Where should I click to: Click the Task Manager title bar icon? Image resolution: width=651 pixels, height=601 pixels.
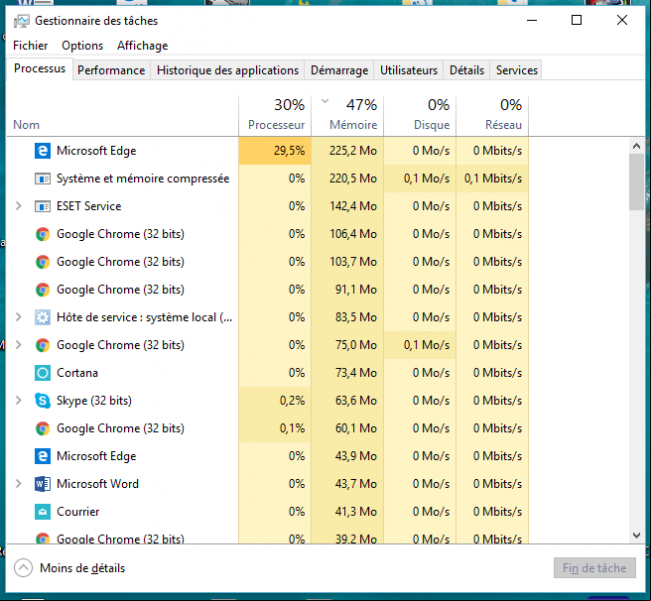tap(21, 21)
